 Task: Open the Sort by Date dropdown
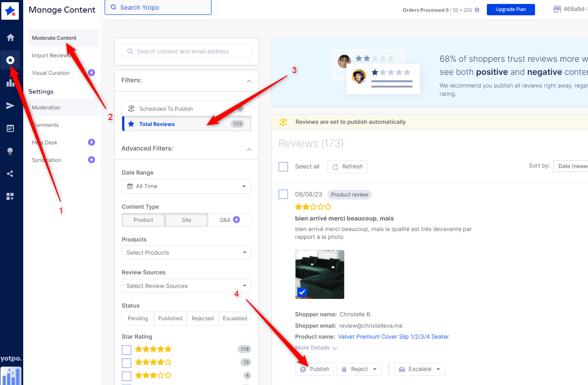[x=570, y=166]
